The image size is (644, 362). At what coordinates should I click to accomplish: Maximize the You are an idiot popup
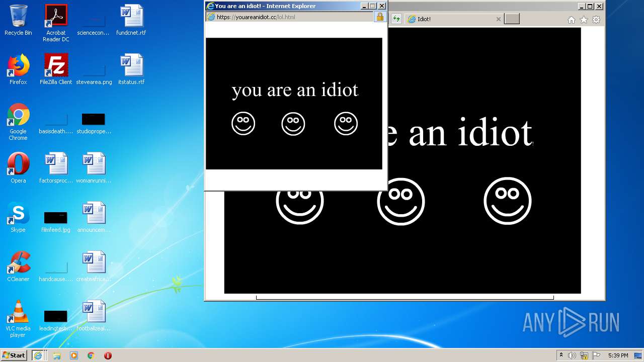(373, 6)
